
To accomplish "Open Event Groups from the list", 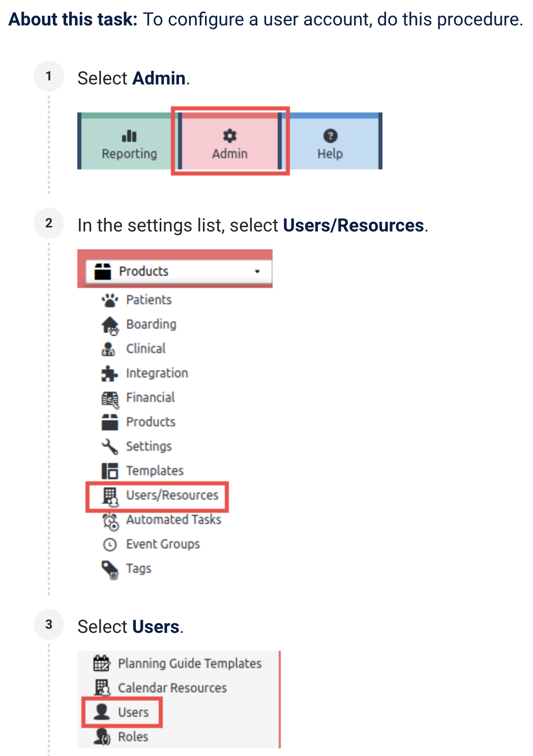I will [x=163, y=544].
